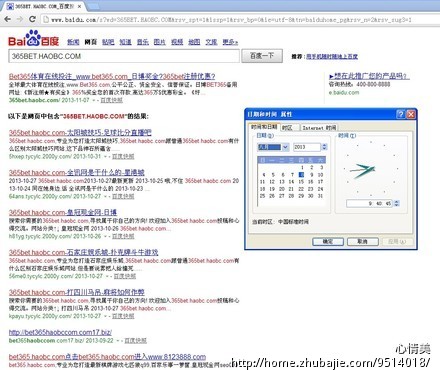The height and width of the screenshot is (370, 440).
Task: Click the Cancel (取消) button in dialog
Action: coord(363,241)
